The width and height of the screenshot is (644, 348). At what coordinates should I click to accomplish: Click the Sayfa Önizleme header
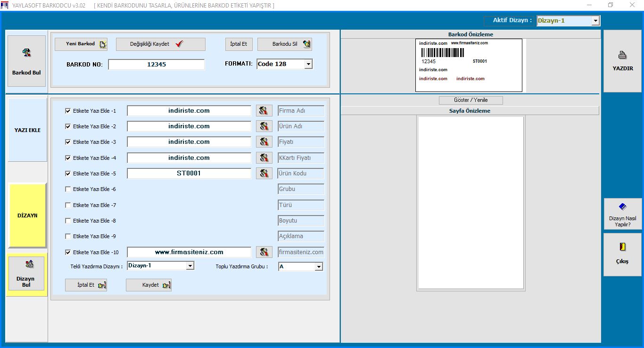(x=470, y=111)
